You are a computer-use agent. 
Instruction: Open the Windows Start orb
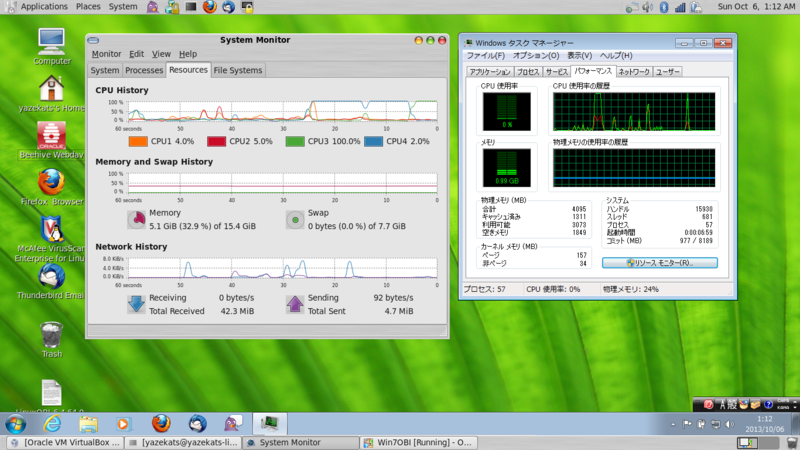(16, 424)
